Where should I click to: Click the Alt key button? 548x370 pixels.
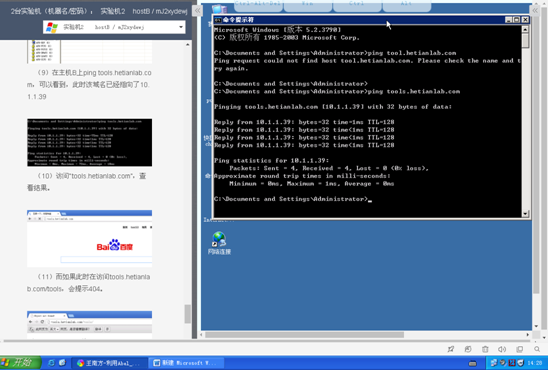(x=406, y=5)
